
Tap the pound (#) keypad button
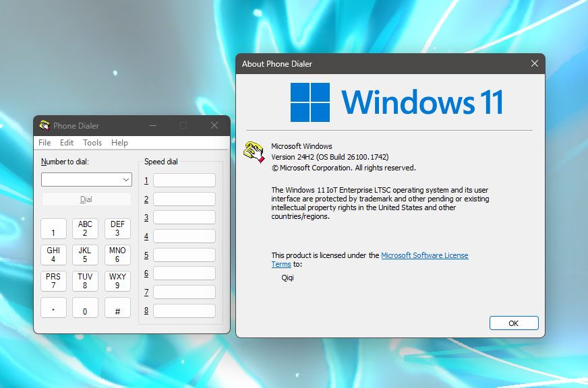coord(117,307)
